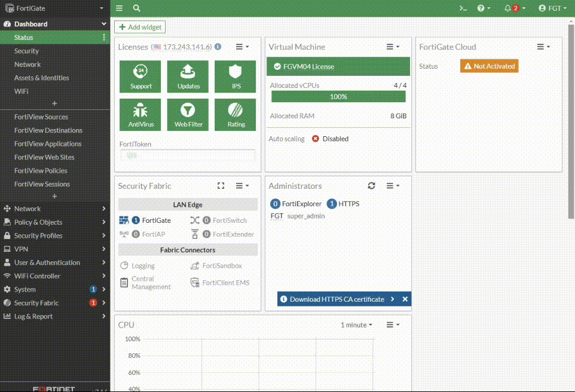This screenshot has height=392, width=575.
Task: Click the Allocated vCPUs 100% progress bar
Action: point(338,97)
